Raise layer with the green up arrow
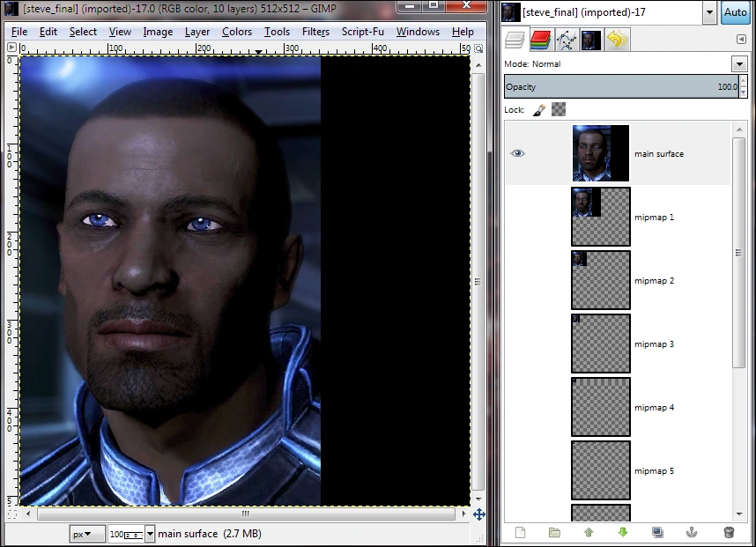 tap(589, 532)
